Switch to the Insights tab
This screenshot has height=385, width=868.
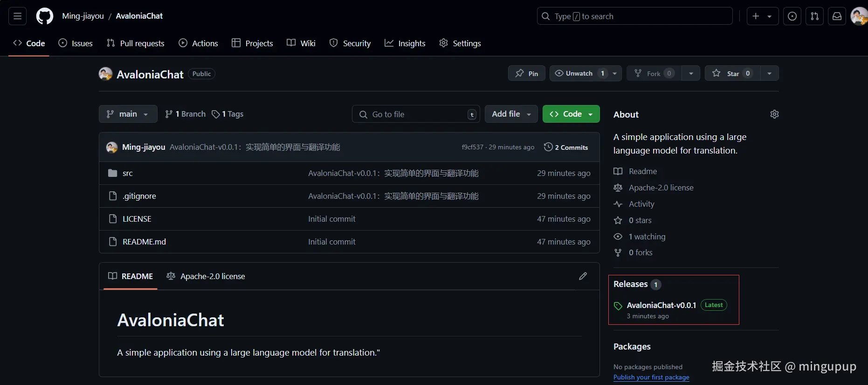(x=405, y=43)
